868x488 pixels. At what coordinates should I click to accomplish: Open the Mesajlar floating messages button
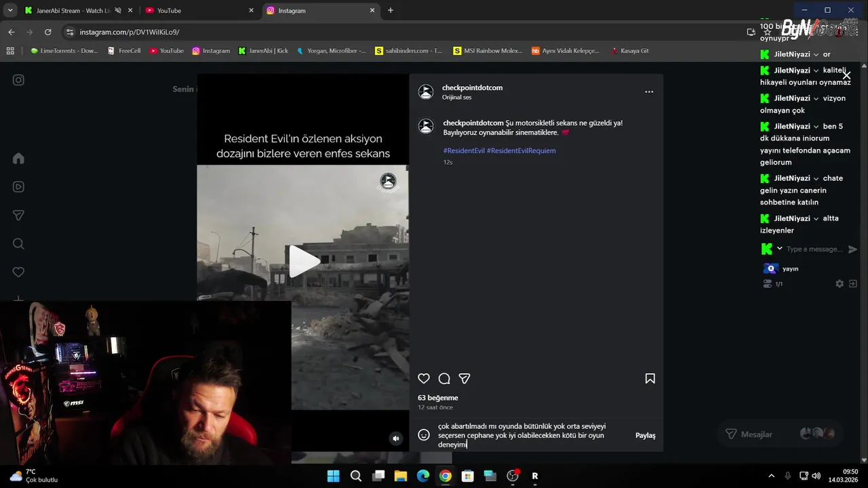(x=779, y=434)
